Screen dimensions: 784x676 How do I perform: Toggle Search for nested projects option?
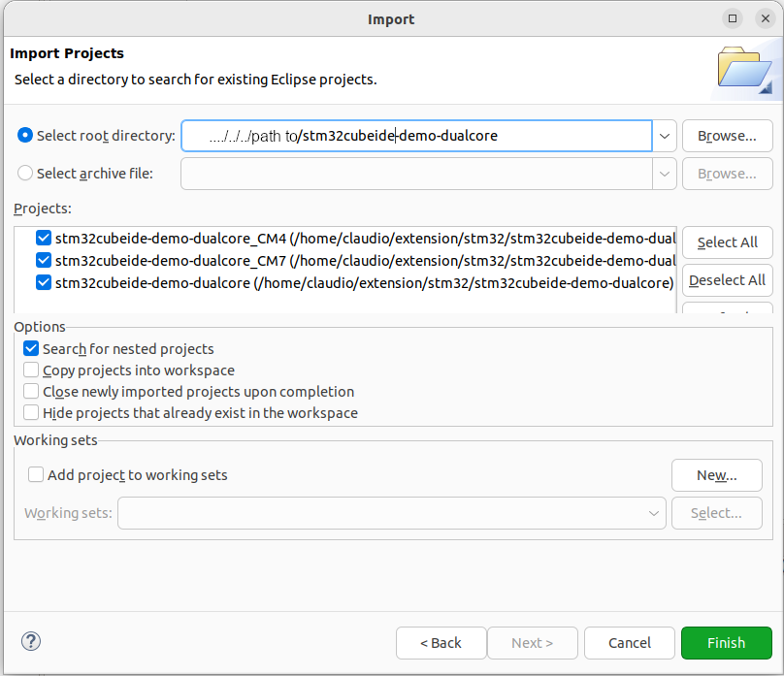click(32, 349)
